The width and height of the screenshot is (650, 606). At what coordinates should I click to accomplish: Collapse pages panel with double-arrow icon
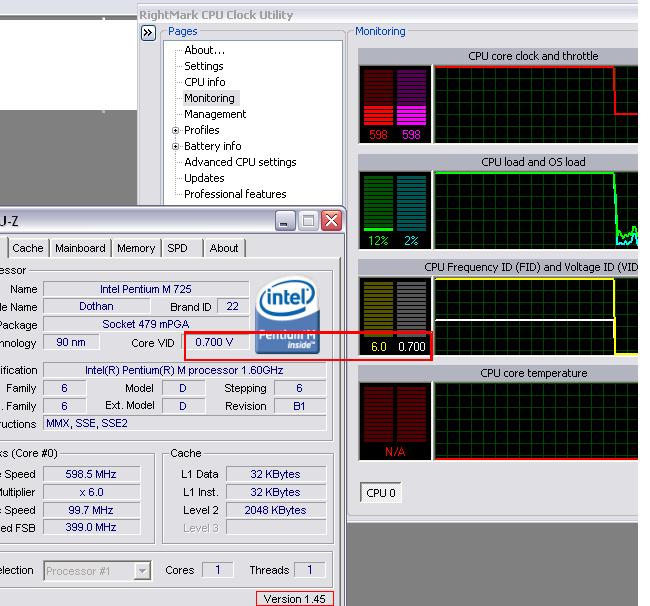coord(148,33)
